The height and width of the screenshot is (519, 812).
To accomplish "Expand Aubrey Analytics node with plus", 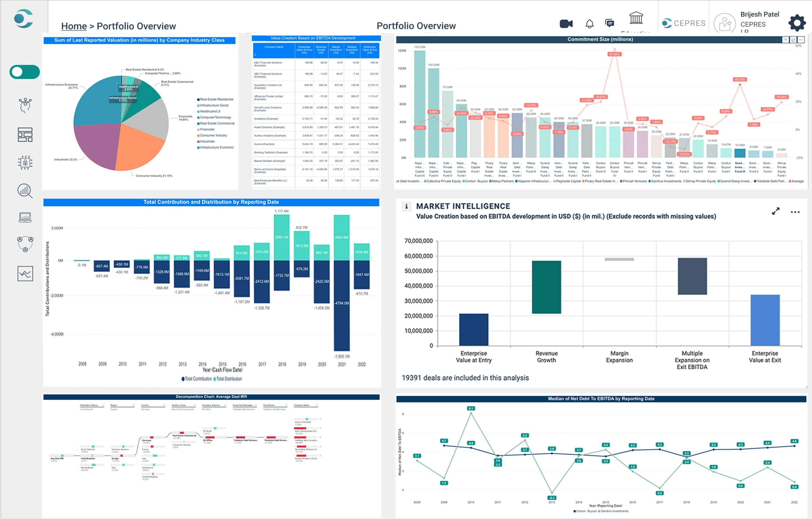I will pyautogui.click(x=320, y=455).
